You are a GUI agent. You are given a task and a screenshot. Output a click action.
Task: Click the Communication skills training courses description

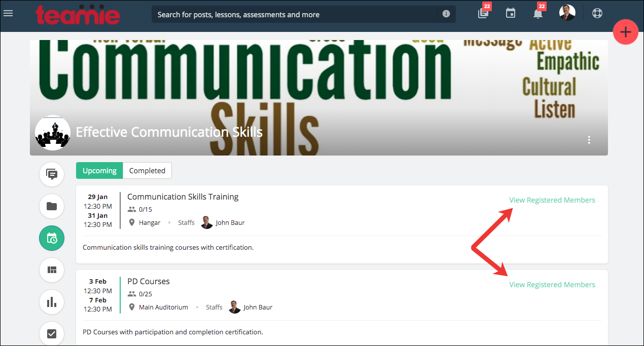coord(168,248)
